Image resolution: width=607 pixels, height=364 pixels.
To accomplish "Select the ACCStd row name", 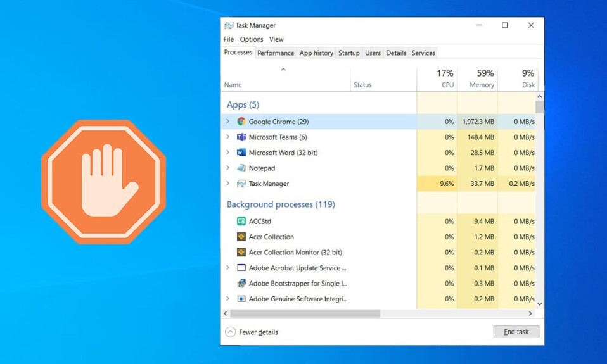I will (260, 222).
